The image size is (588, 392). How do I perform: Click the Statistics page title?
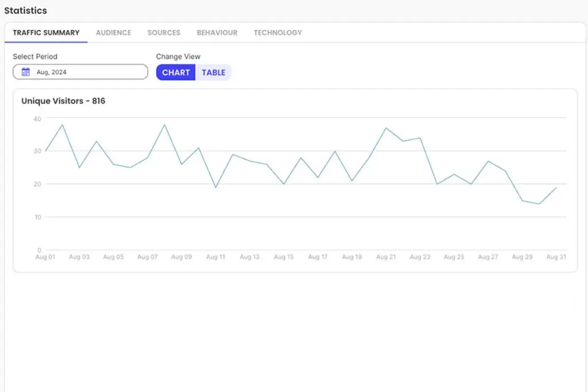click(x=25, y=10)
